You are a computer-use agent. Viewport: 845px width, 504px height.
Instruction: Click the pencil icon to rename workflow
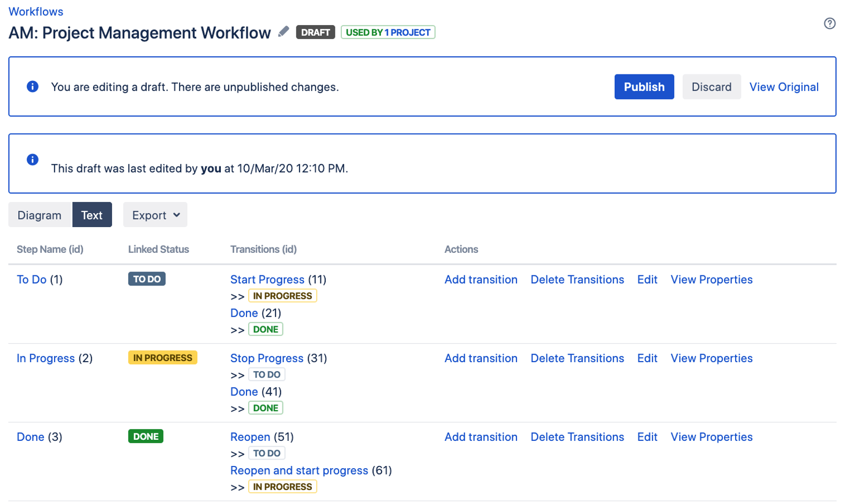pos(283,32)
